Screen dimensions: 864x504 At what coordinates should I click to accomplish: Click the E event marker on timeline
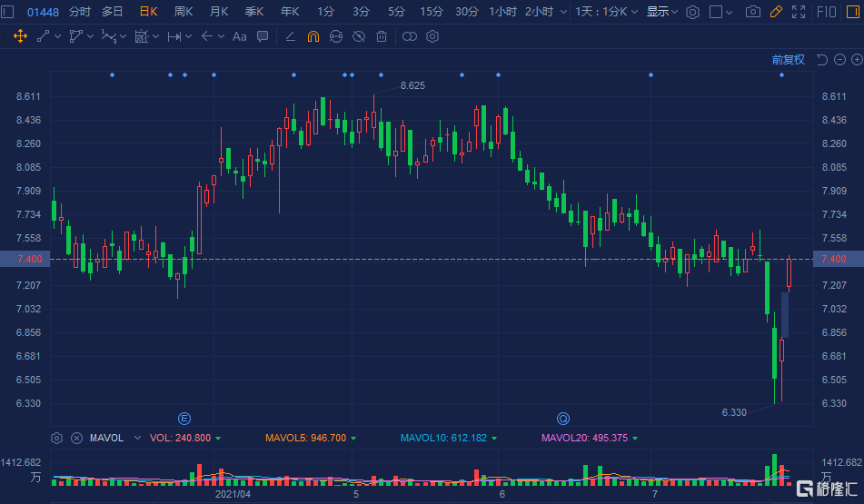[x=184, y=419]
